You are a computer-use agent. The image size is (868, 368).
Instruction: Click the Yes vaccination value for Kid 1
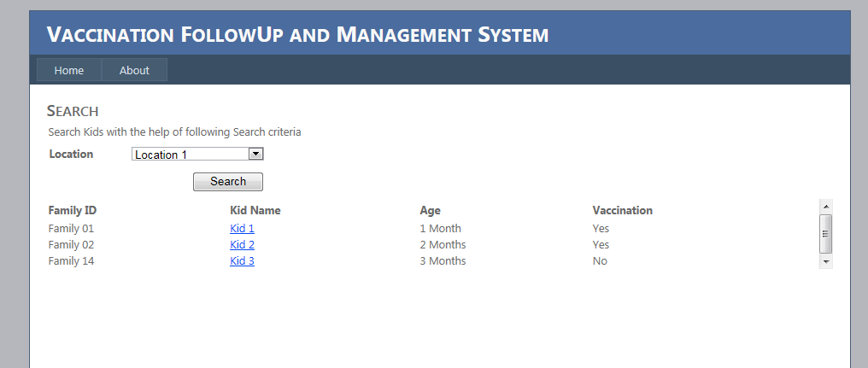[x=601, y=228]
